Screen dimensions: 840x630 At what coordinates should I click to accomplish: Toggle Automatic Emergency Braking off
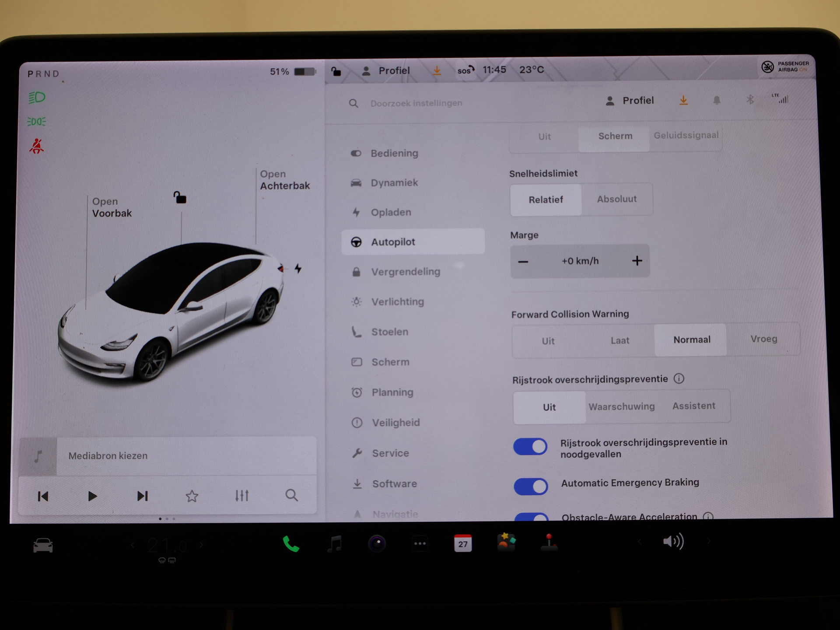(x=531, y=486)
